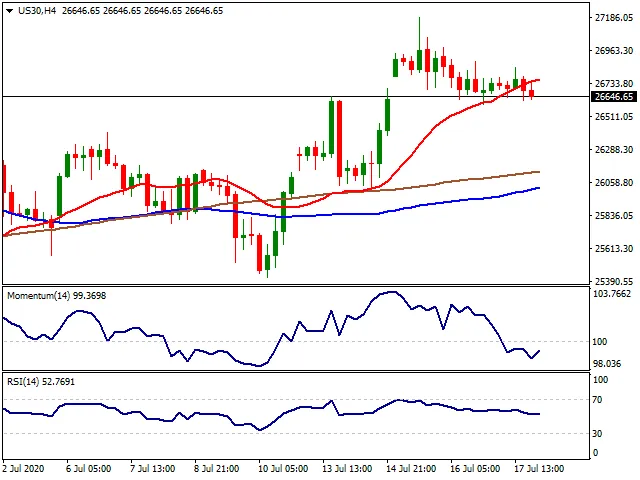Select the RSI(14) 52.7691 indicator label
Image resolution: width=640 pixels, height=480 pixels.
click(41, 382)
